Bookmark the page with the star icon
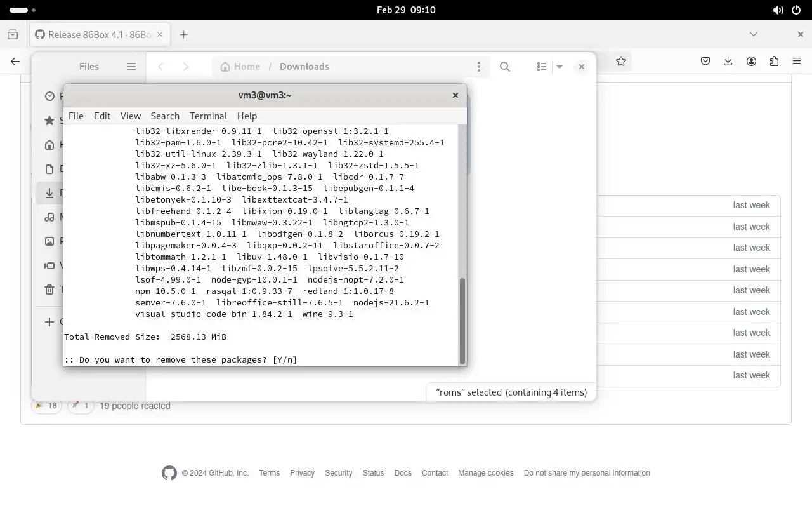 [x=621, y=62]
